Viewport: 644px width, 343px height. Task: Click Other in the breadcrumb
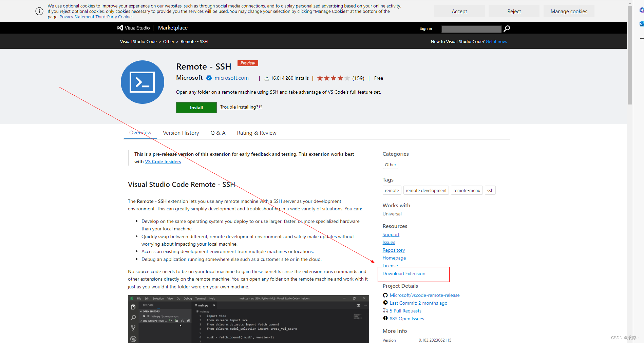(168, 41)
